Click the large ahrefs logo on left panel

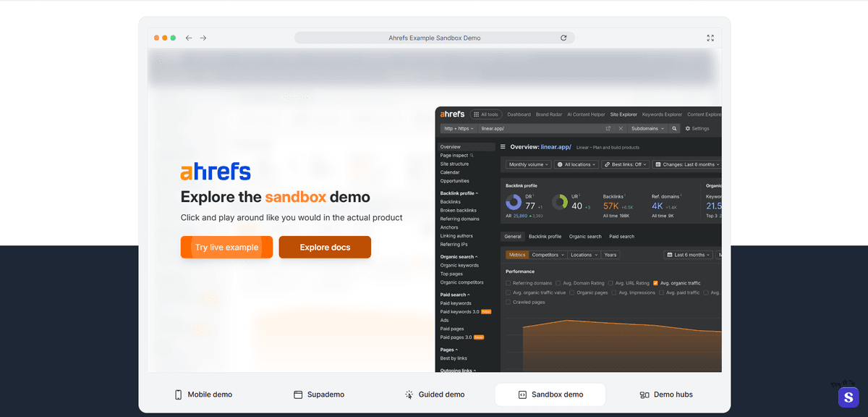[x=216, y=172]
